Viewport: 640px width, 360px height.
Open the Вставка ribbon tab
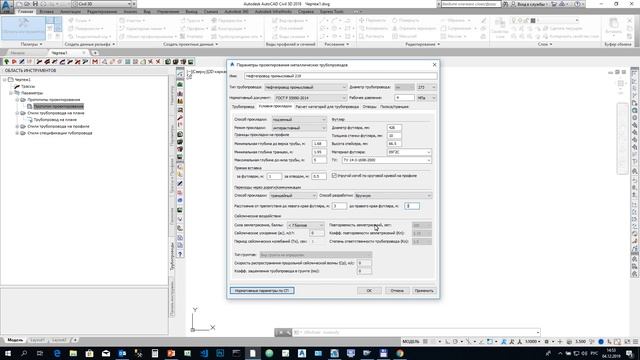(46, 11)
